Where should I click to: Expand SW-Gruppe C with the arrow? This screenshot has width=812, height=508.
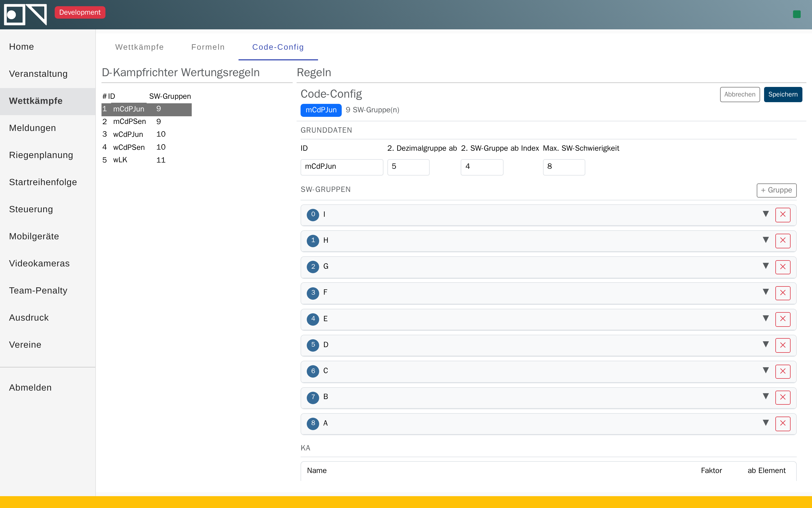765,370
